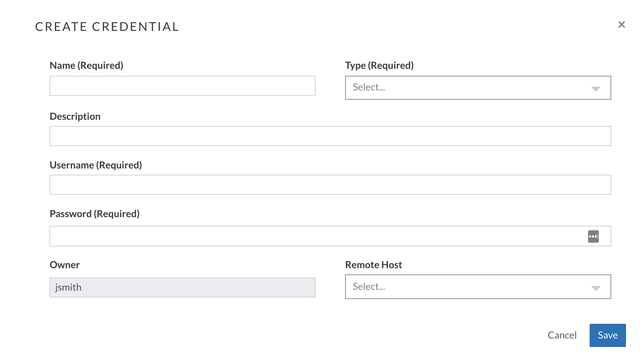
Task: Click the password manager icon in Password field
Action: click(593, 236)
